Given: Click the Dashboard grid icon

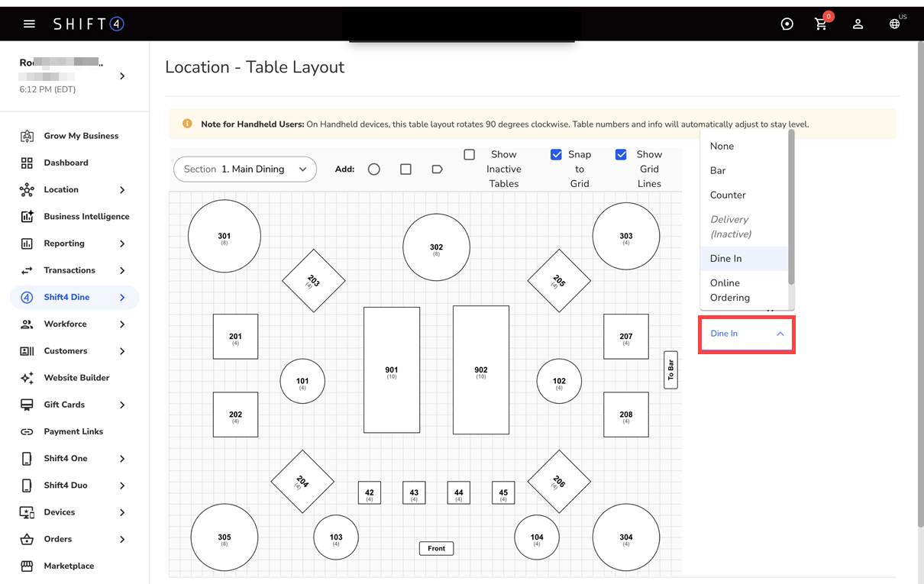Looking at the screenshot, I should (27, 163).
